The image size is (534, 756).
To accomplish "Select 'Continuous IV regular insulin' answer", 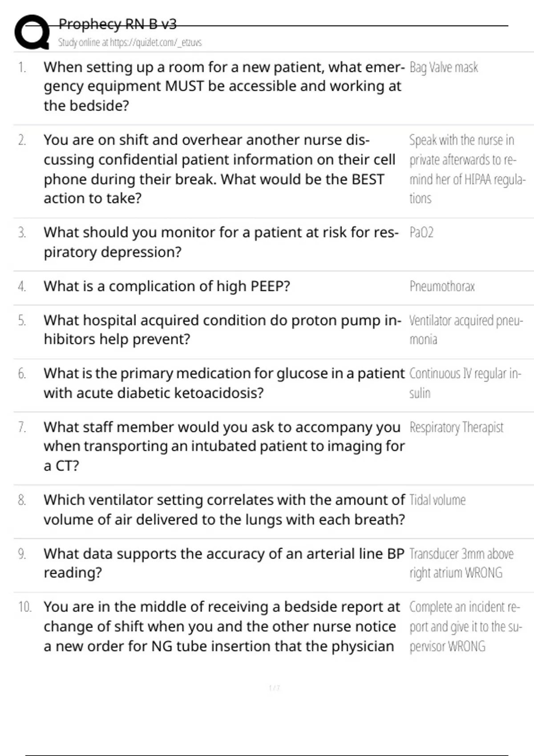I will [x=465, y=383].
